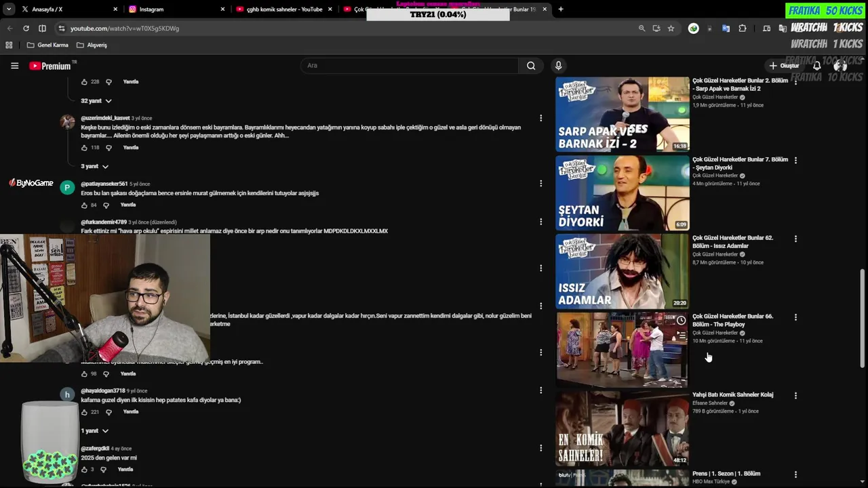Go to YouTube Premium home logo

tap(52, 66)
